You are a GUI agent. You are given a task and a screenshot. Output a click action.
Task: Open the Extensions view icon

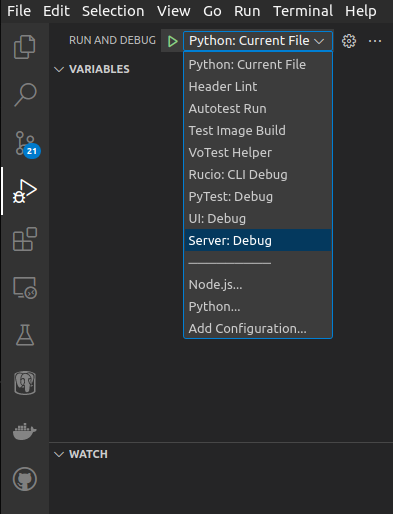click(x=25, y=239)
